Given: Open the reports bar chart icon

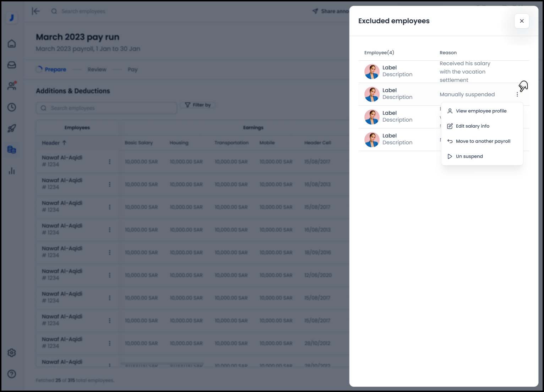Looking at the screenshot, I should click(x=12, y=171).
